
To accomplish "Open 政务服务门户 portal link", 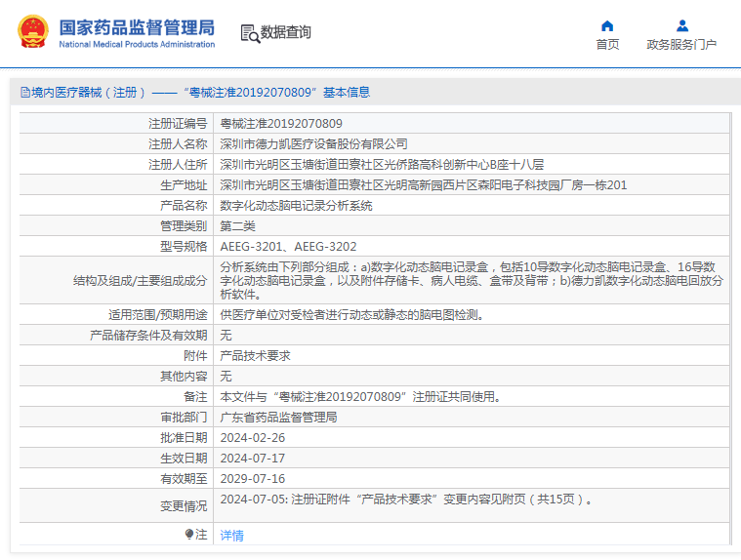I will (x=681, y=44).
